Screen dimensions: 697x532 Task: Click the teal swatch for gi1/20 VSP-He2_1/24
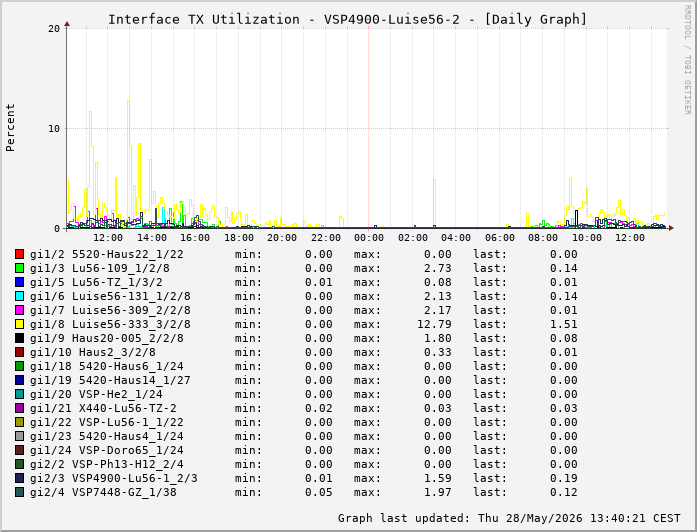(x=19, y=394)
